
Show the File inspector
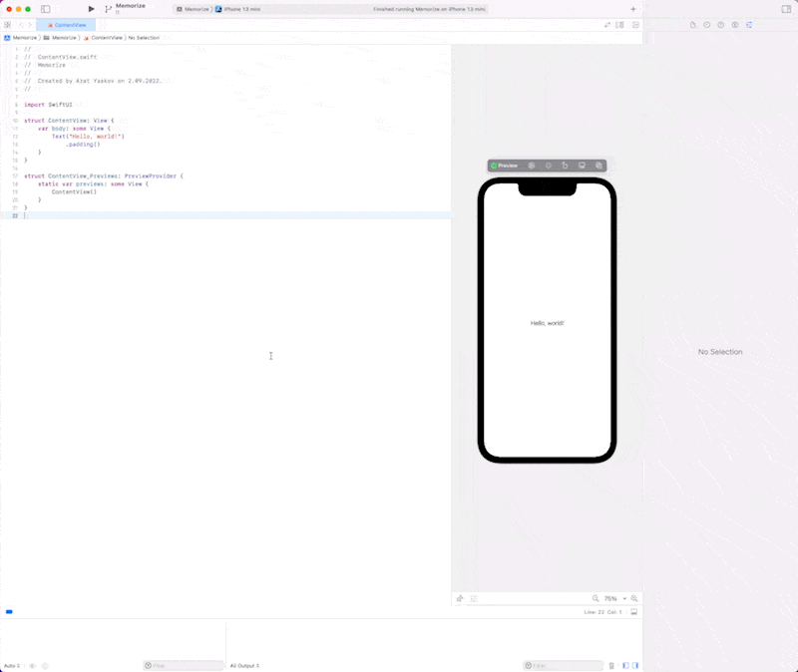click(692, 25)
